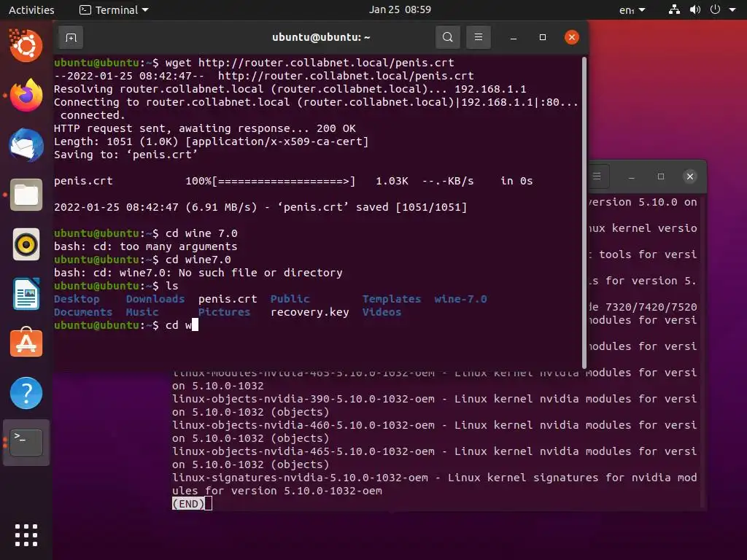Screen dimensions: 747x560
Task: Open Ubuntu Software store icon
Action: pos(26,343)
